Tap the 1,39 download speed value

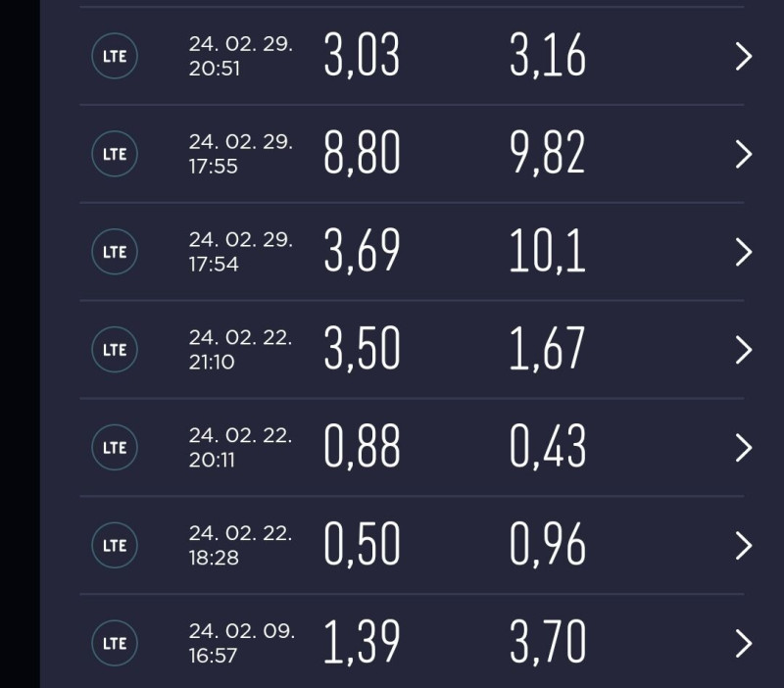click(x=362, y=643)
